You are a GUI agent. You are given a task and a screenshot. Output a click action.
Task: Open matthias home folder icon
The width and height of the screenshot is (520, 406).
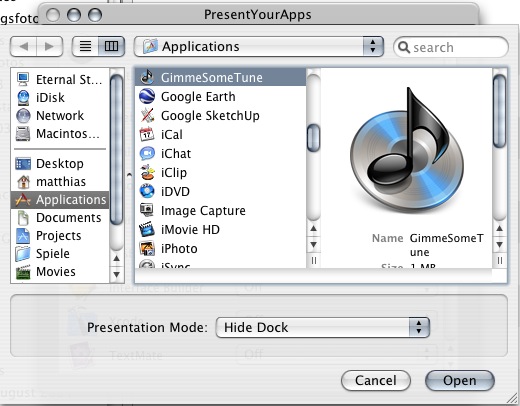[23, 181]
